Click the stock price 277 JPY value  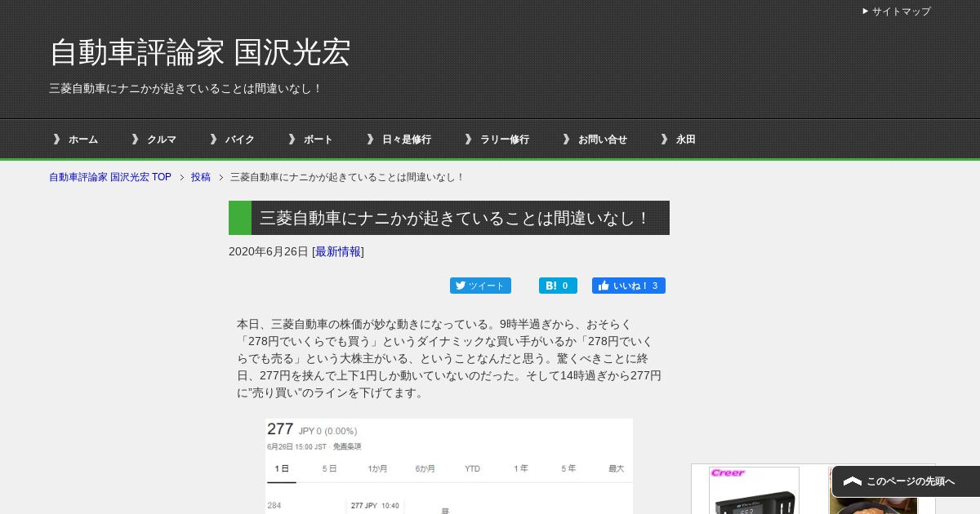pos(280,430)
